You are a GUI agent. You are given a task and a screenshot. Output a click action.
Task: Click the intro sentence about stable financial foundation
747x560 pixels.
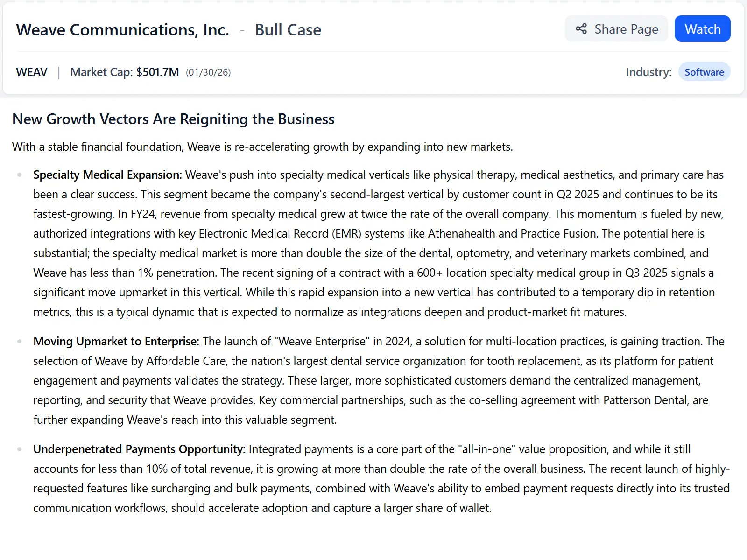click(262, 147)
